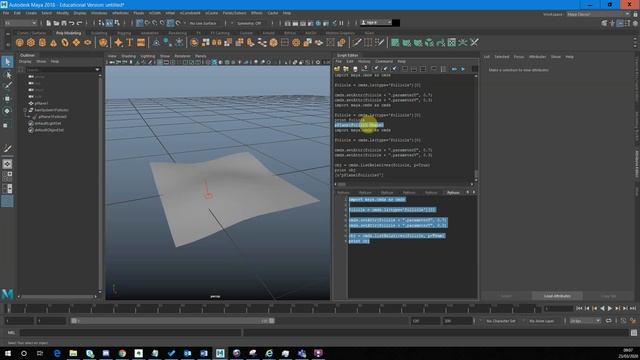This screenshot has height=360, width=640.
Task: Click the Save Scene icon
Action: [x=64, y=23]
